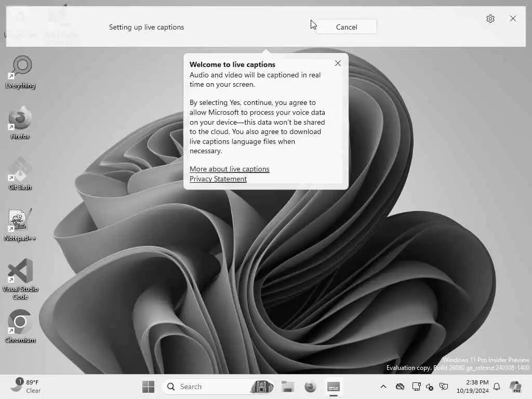Open the Copilot preview taskbar icon

click(516, 387)
